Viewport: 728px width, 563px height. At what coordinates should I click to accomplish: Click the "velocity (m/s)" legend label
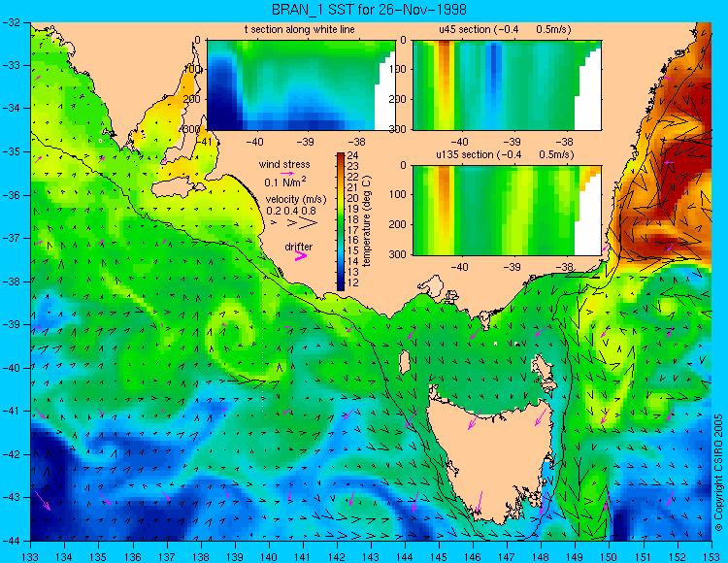click(x=296, y=199)
